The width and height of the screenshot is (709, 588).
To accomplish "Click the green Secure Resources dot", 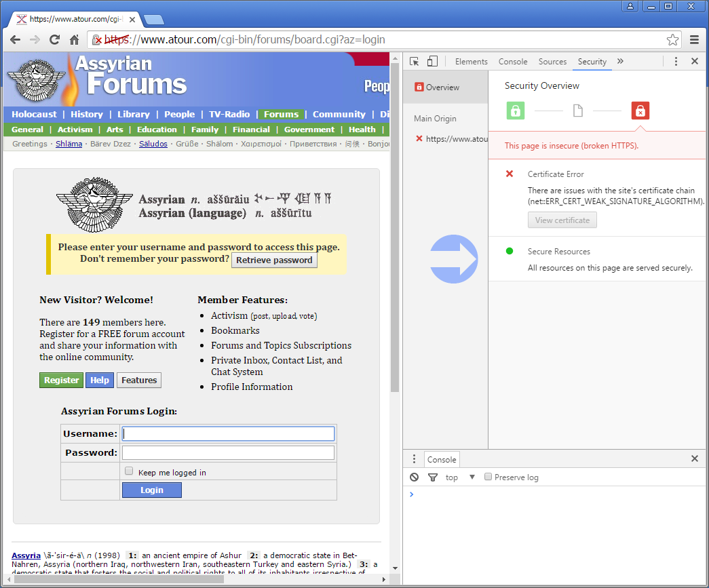I will [x=510, y=252].
